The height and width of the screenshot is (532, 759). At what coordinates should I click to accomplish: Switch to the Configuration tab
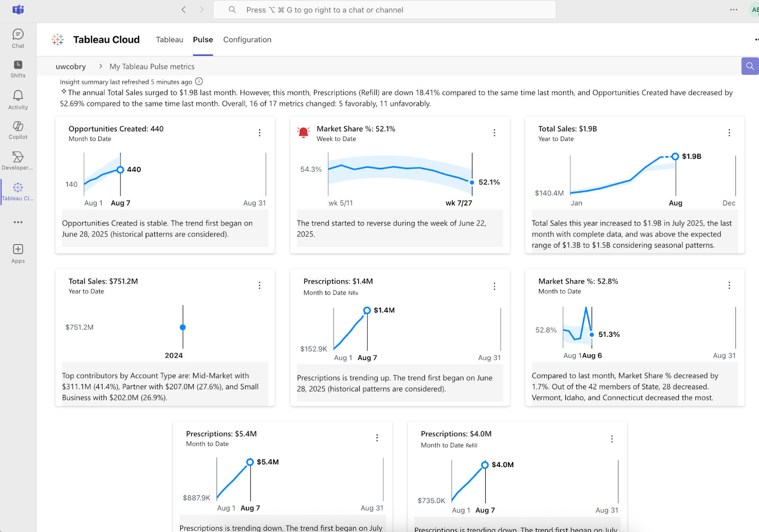click(247, 39)
